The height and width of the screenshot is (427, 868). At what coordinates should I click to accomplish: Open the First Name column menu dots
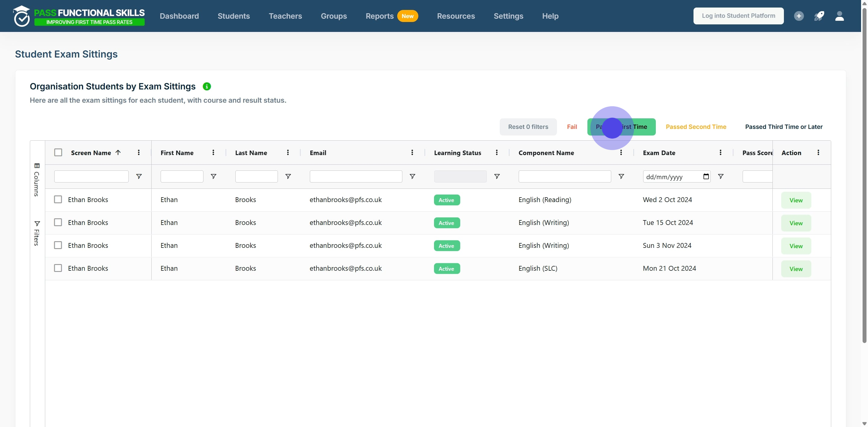213,153
